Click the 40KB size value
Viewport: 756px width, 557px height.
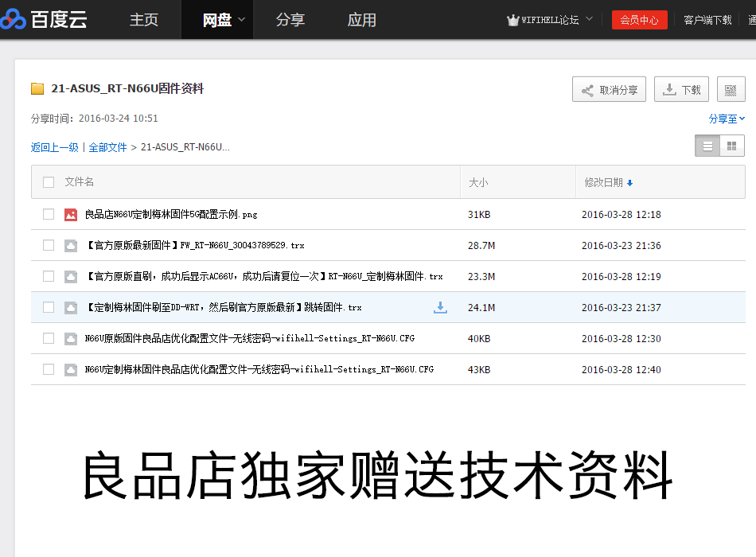click(x=479, y=339)
